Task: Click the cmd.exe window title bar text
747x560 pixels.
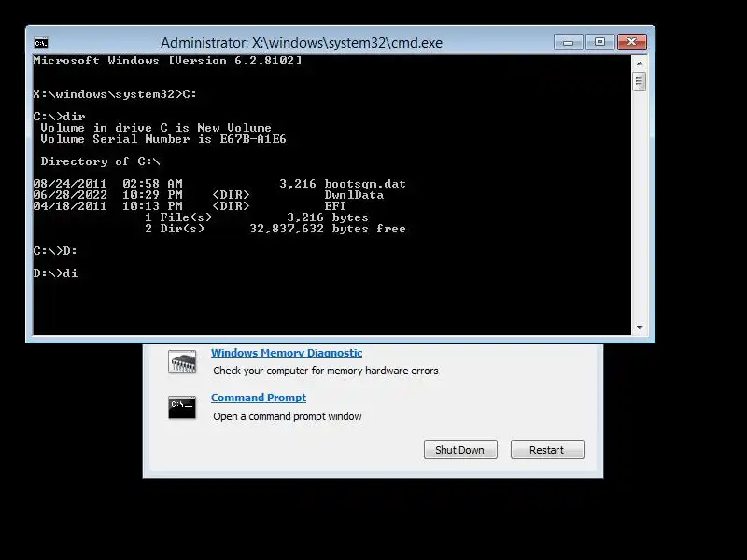Action: click(301, 43)
